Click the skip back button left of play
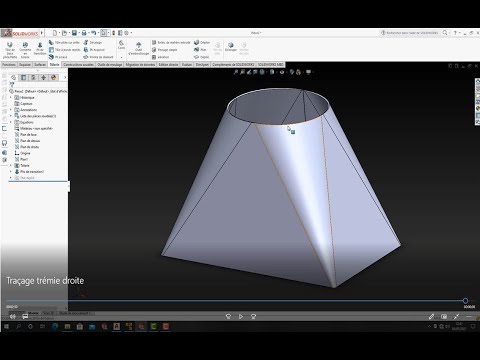Screen dimensions: 480x360 point(228,316)
